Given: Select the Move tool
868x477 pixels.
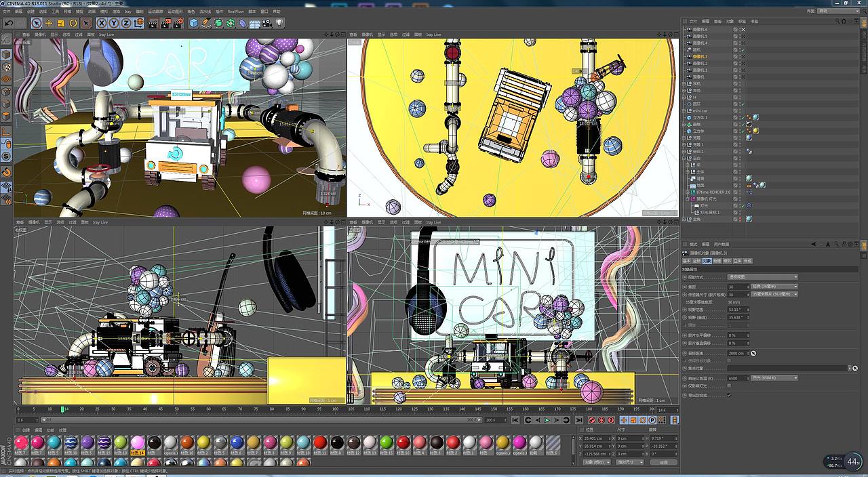Looking at the screenshot, I should point(49,23).
